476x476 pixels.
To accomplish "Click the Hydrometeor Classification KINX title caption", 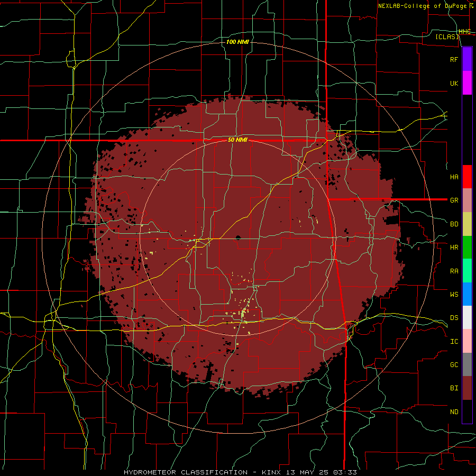I will click(240, 472).
